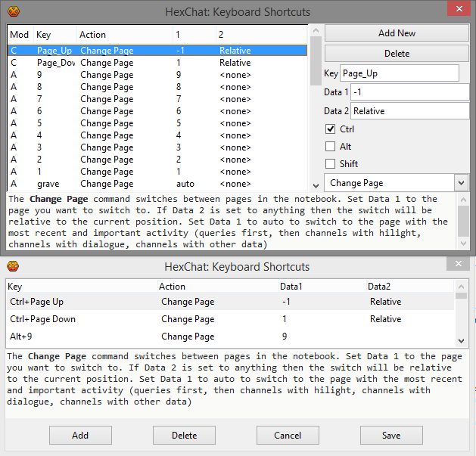Click the Action column header in upper list
This screenshot has width=476, height=456.
click(125, 35)
